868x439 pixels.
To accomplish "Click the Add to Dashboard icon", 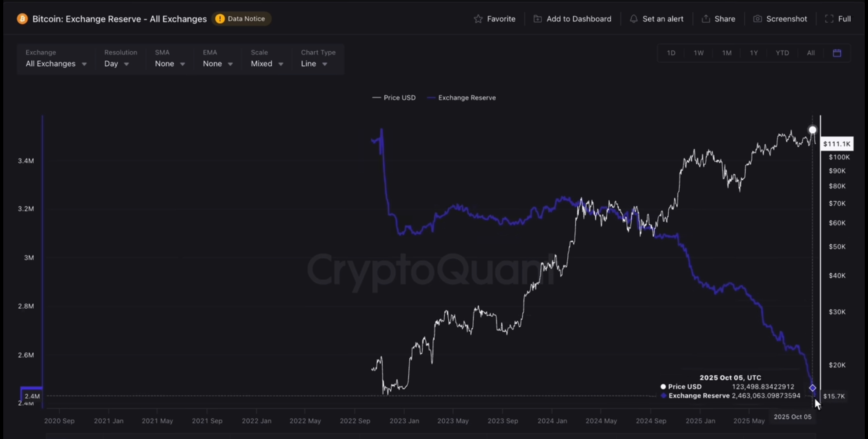I will click(x=537, y=19).
